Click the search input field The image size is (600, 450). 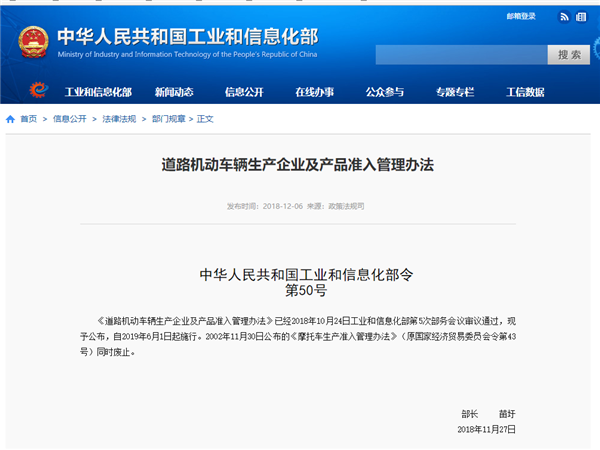coord(461,55)
